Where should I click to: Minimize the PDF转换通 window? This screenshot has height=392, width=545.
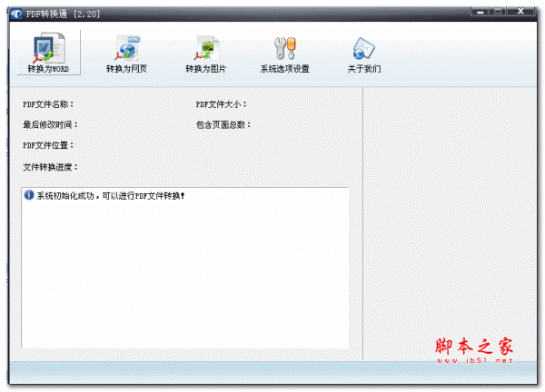tap(481, 12)
